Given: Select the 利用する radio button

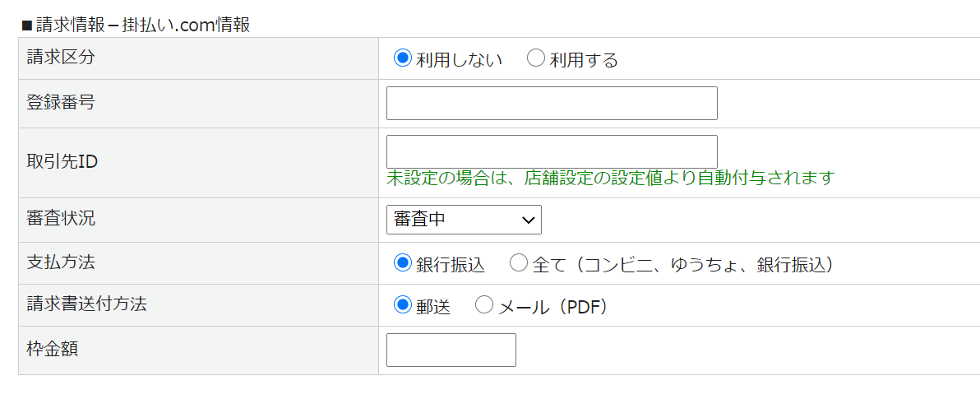Looking at the screenshot, I should (x=535, y=58).
